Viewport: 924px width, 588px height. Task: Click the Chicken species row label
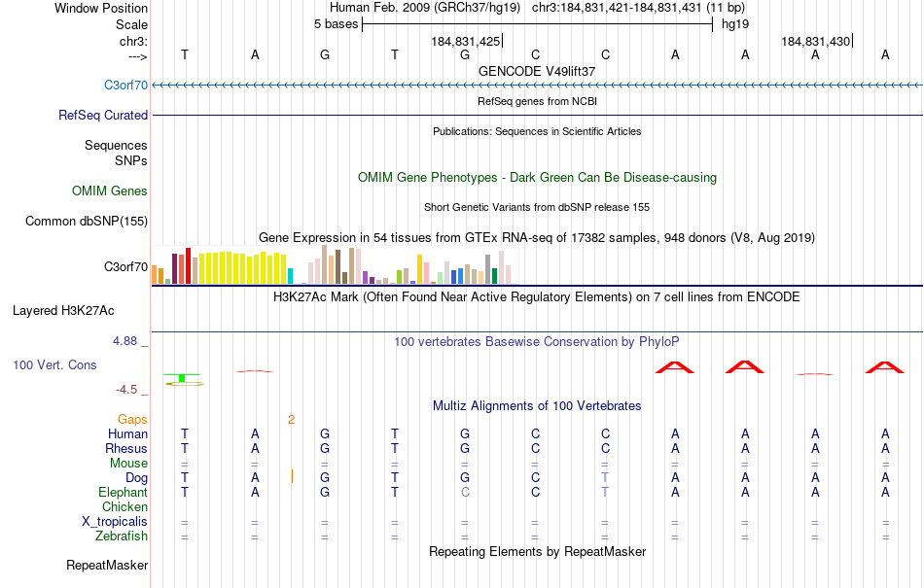124,507
